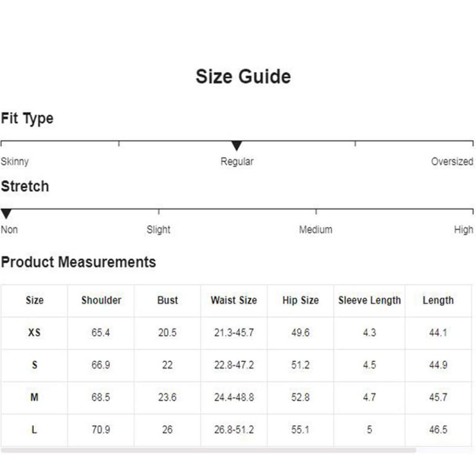Click the Slight stretch label

(158, 229)
